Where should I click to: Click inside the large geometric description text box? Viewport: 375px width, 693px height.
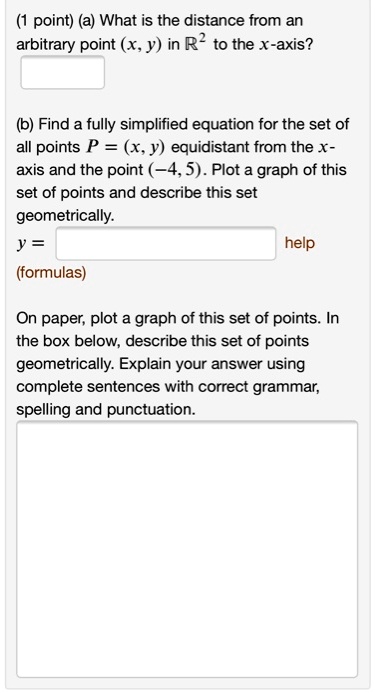[x=187, y=549]
